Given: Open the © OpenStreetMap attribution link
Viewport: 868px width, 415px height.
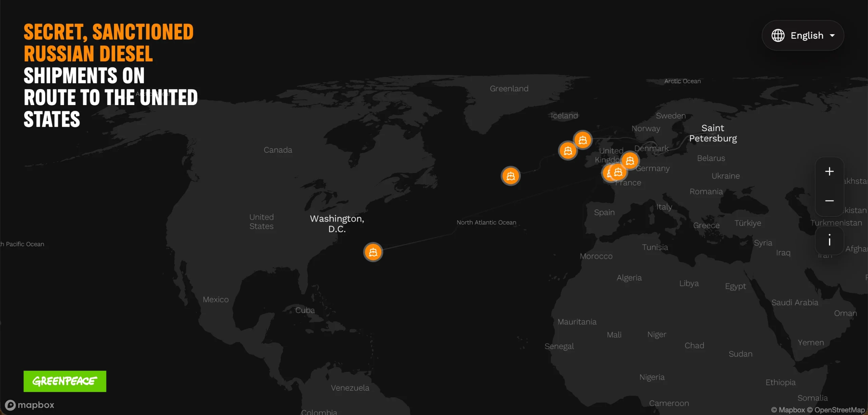Looking at the screenshot, I should [836, 410].
